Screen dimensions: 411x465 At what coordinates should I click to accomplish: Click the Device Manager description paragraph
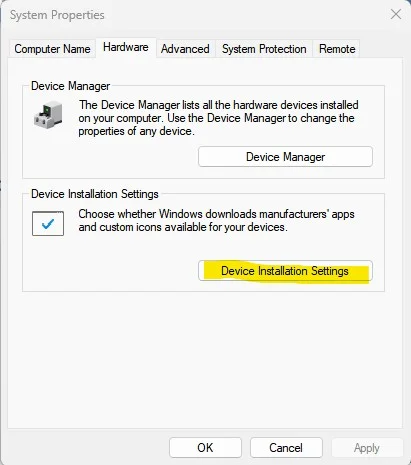coord(218,118)
